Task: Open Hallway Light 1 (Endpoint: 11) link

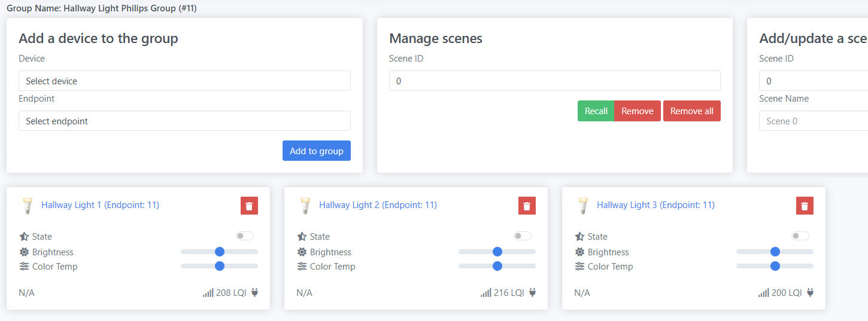Action: 100,205
